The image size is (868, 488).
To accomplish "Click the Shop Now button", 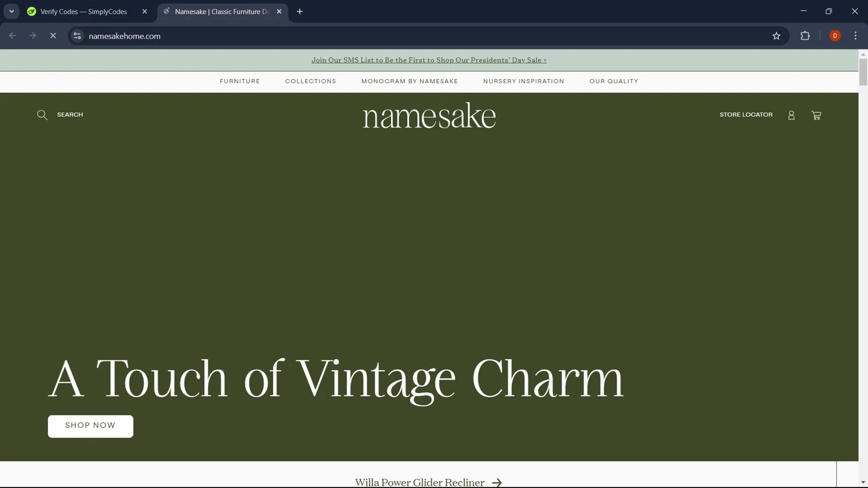I will [90, 426].
